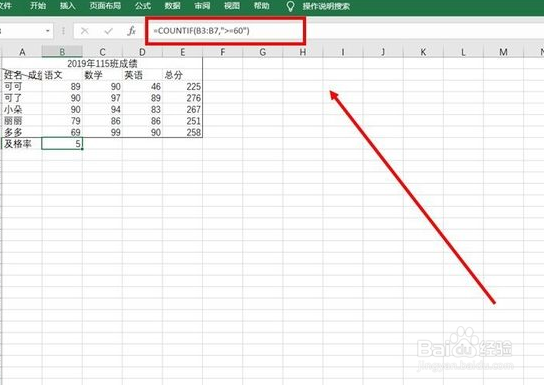Click the math score cell 97

[102, 98]
